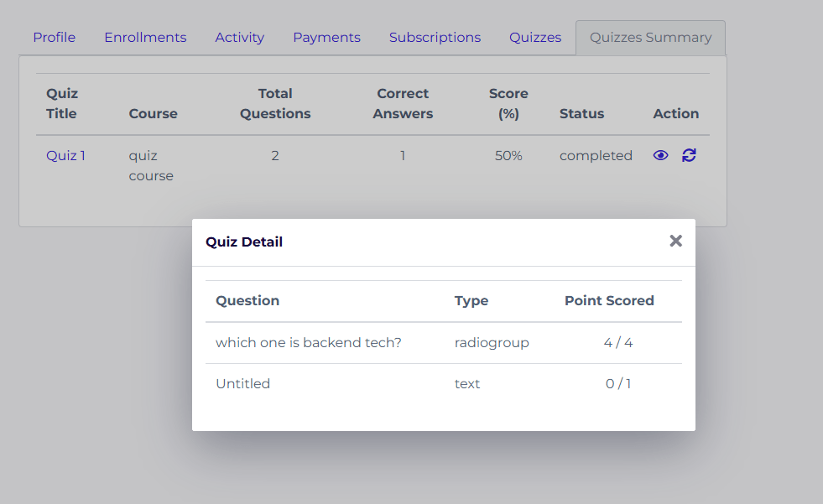Click the 'which one is backend tech?' question

click(x=309, y=342)
